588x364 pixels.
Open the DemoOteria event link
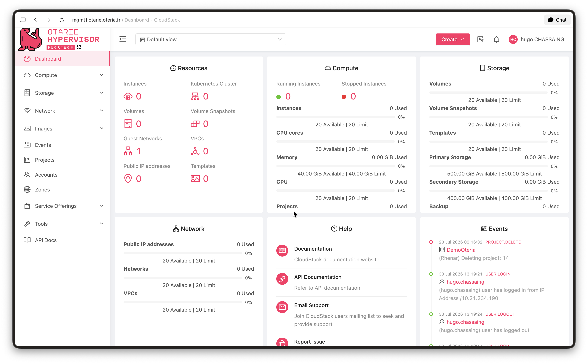[461, 250]
